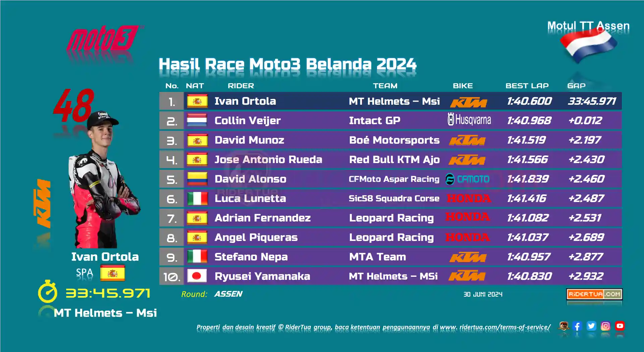Click the BEST LAP column header
Screen dimensions: 644x352
[x=527, y=86]
